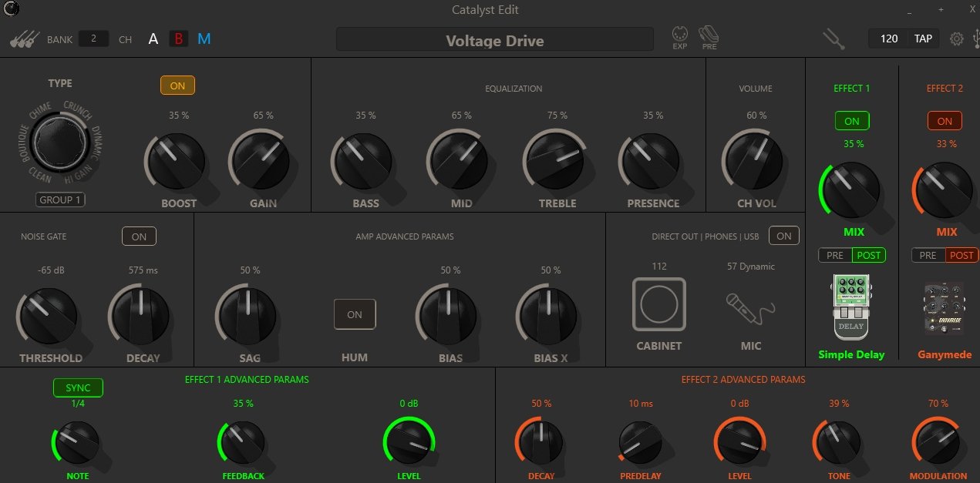Open the GROUP 1 amp group selector

[x=60, y=200]
